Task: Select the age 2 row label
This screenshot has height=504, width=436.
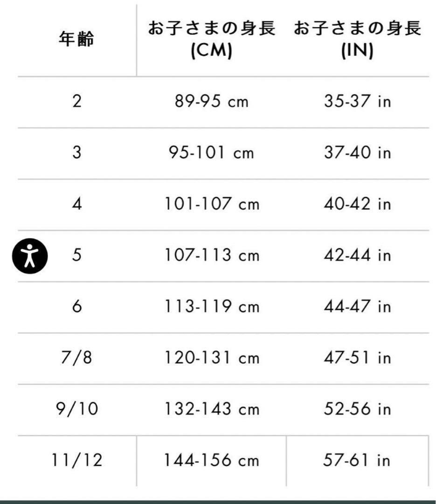Action: 77,101
